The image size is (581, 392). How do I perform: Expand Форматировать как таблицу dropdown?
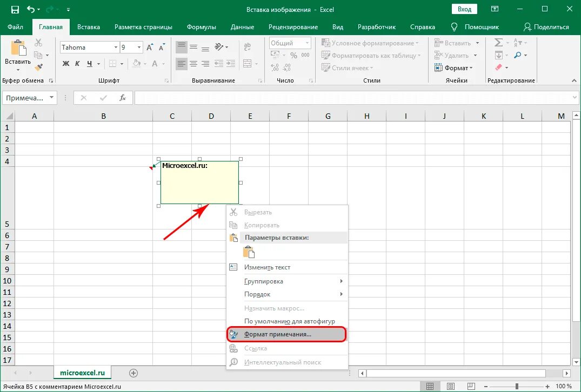419,56
